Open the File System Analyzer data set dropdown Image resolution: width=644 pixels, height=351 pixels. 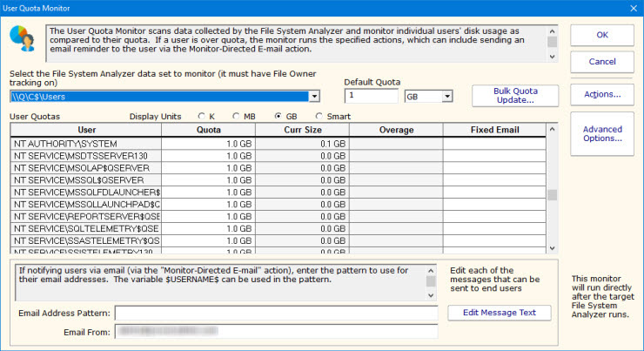315,96
